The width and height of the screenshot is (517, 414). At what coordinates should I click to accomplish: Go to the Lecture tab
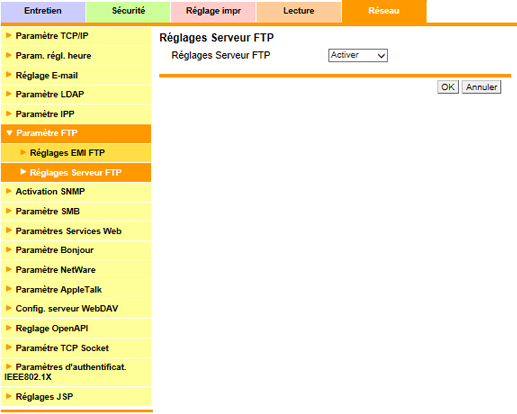click(x=299, y=11)
